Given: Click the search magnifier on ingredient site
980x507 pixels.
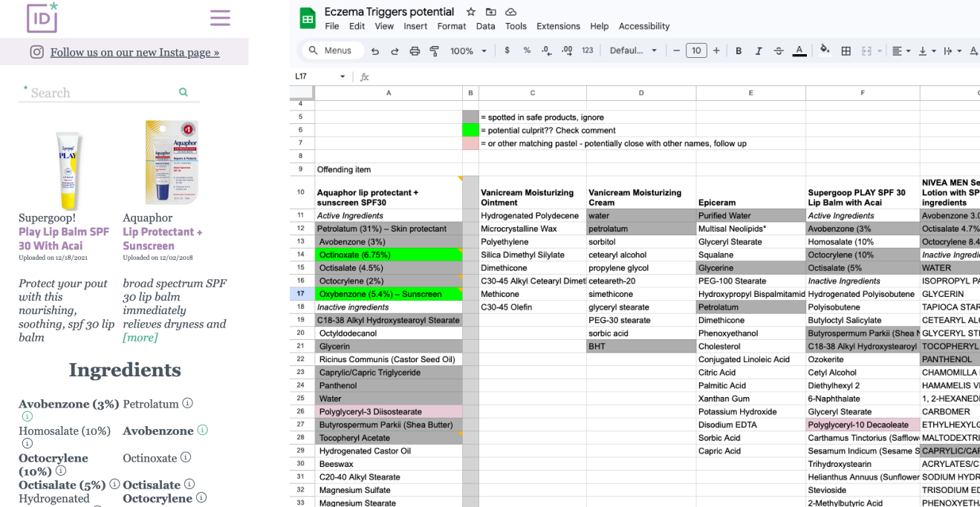Looking at the screenshot, I should pos(184,92).
